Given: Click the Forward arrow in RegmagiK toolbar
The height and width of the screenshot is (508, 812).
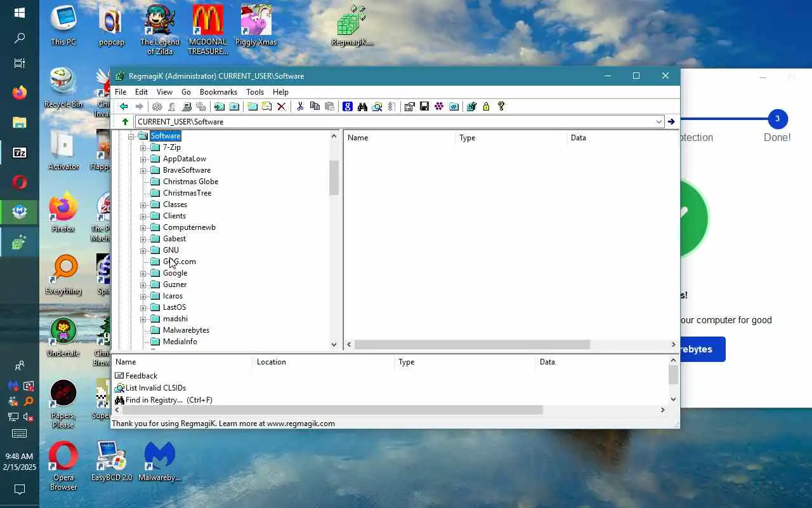Looking at the screenshot, I should pyautogui.click(x=140, y=107).
